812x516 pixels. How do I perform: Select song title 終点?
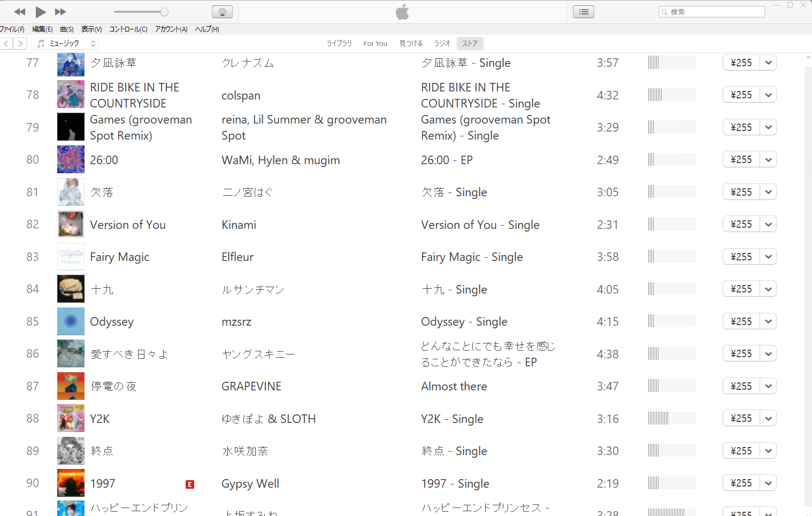point(102,451)
